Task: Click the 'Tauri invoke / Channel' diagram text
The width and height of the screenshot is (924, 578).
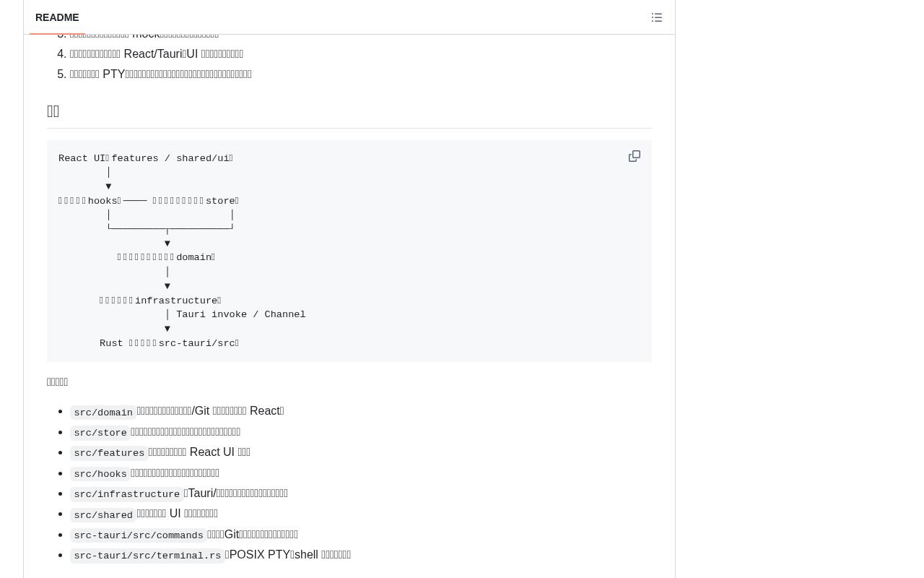Action: pos(241,314)
